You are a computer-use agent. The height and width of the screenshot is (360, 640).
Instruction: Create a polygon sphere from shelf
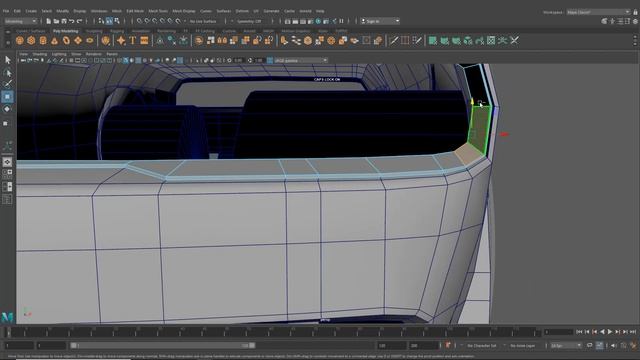(x=20, y=40)
